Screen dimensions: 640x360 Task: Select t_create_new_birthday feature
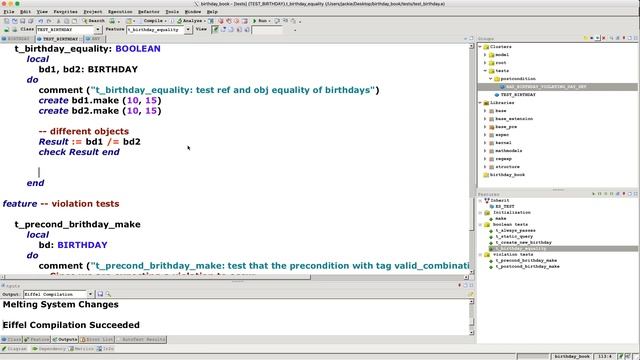tap(523, 242)
